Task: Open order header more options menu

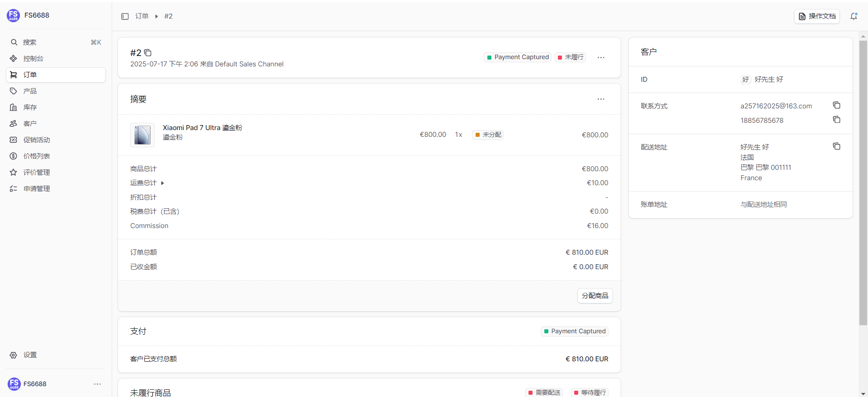Action: click(x=601, y=57)
